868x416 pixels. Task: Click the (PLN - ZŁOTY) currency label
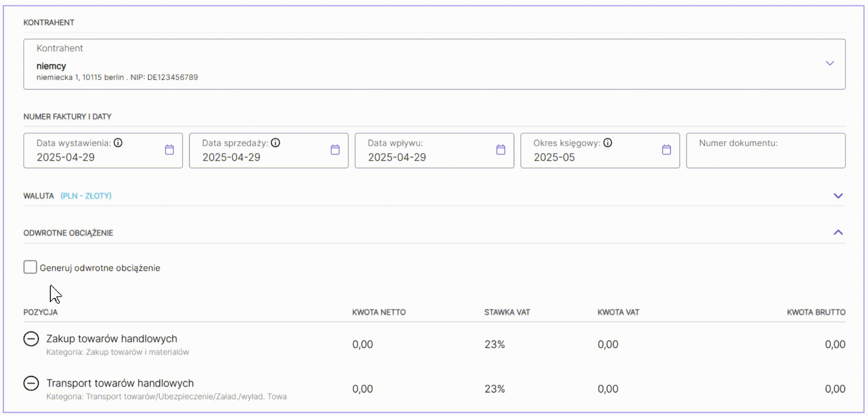(x=86, y=196)
